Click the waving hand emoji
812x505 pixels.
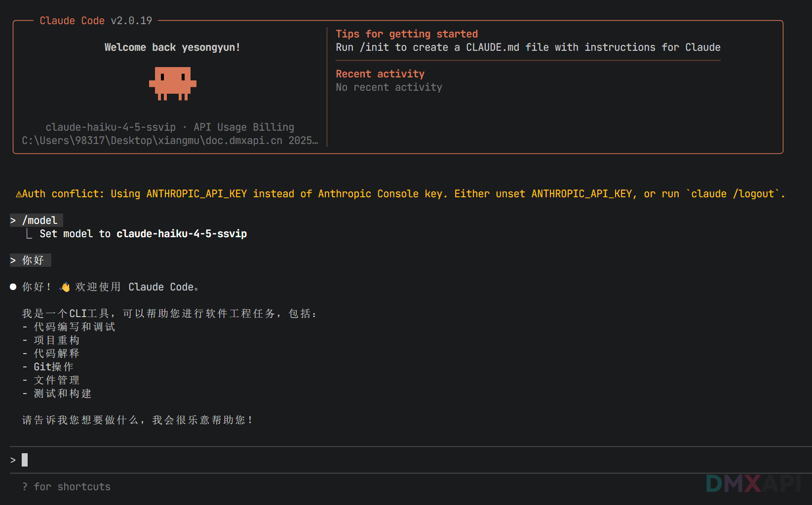click(65, 287)
